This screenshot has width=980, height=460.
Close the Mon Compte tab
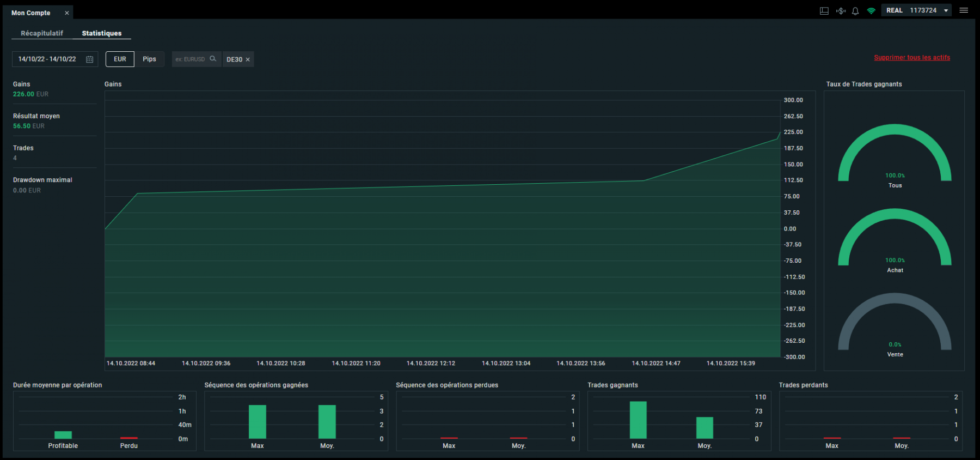pyautogui.click(x=67, y=13)
